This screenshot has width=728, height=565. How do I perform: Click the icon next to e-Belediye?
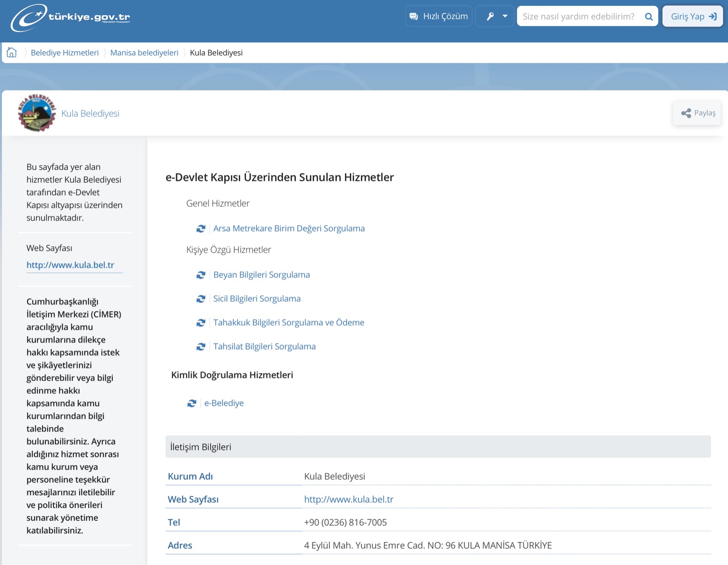[x=192, y=403]
